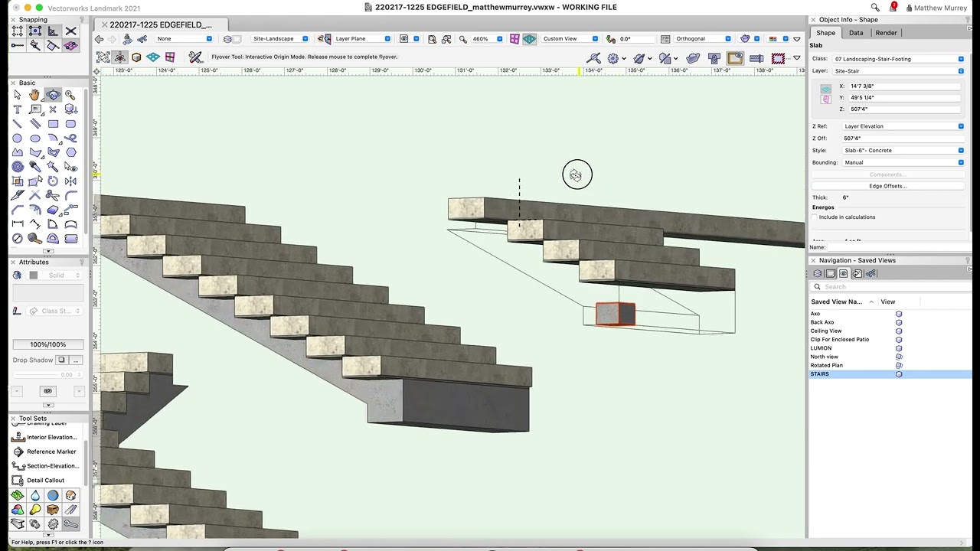Select the Eyedropper tool
The height and width of the screenshot is (551, 980).
click(x=34, y=167)
